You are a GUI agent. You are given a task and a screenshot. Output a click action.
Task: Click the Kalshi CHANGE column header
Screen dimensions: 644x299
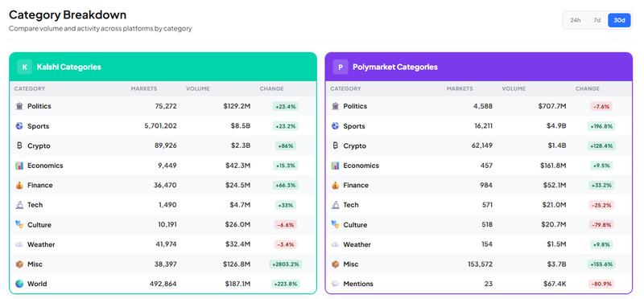click(271, 88)
